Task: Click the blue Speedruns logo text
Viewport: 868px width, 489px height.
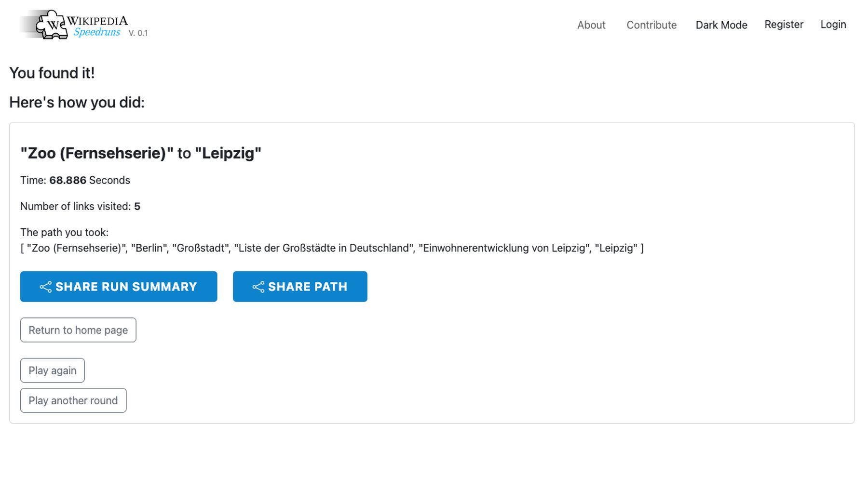Action: [x=97, y=32]
